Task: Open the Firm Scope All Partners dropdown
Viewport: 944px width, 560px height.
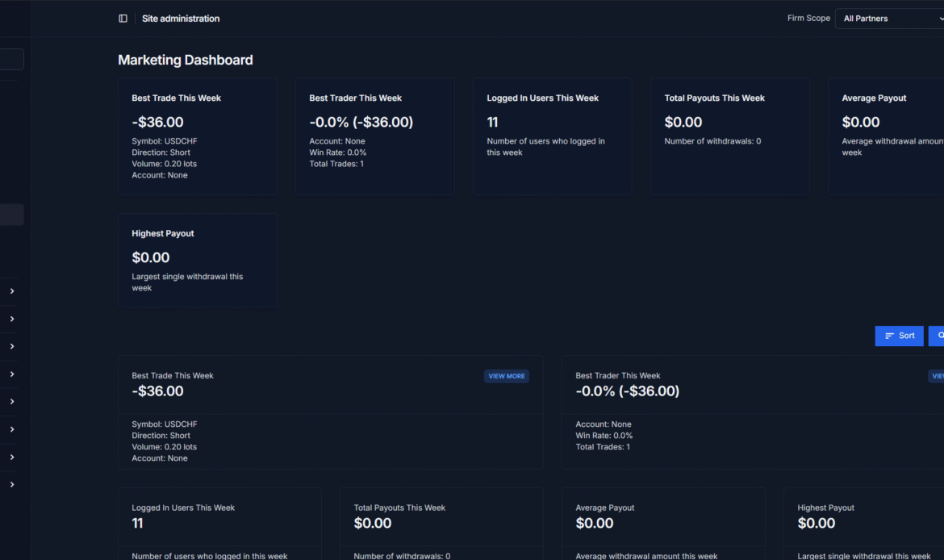Action: click(889, 19)
